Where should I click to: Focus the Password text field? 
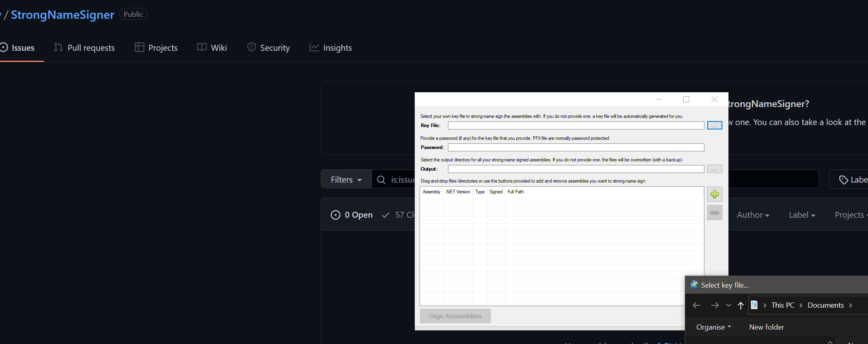click(x=576, y=147)
